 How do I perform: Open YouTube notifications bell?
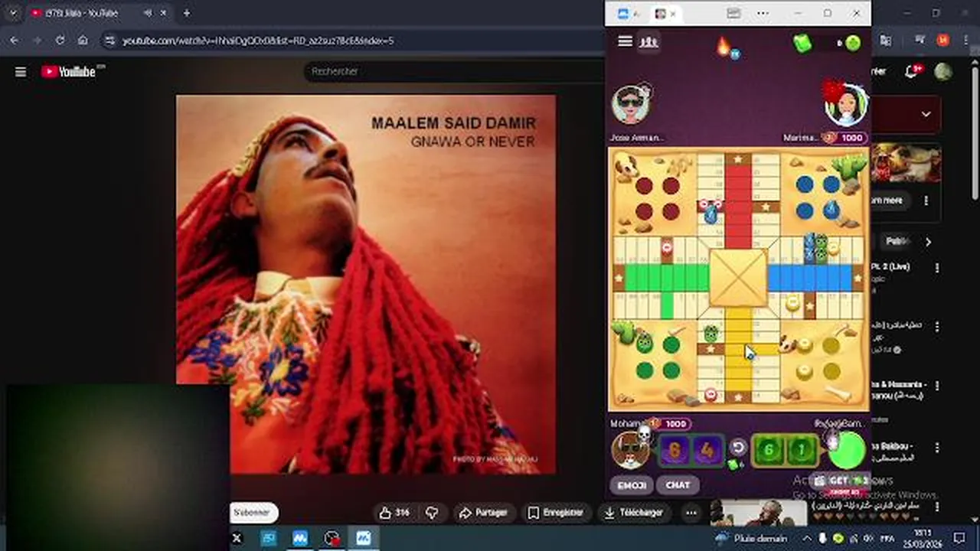[x=912, y=72]
